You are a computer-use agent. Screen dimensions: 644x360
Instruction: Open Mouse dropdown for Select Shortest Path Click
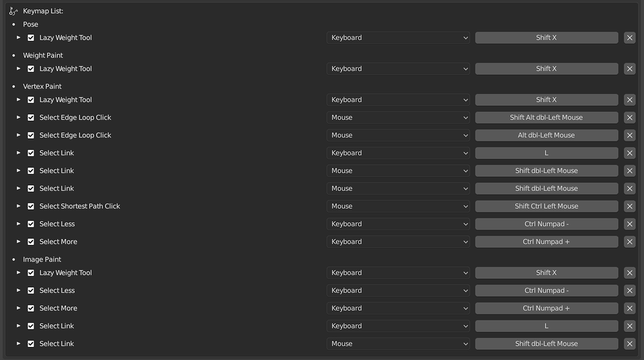398,206
